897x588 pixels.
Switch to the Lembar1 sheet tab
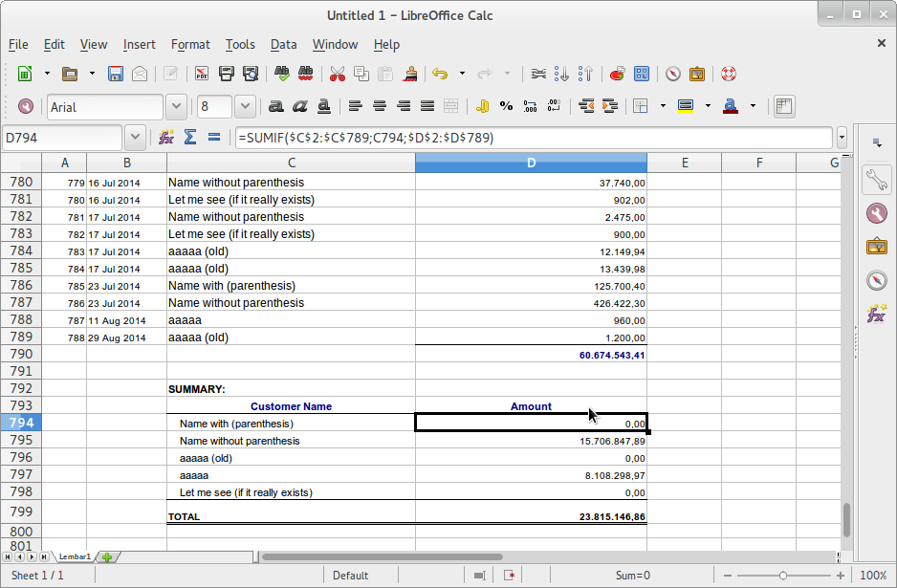[75, 556]
